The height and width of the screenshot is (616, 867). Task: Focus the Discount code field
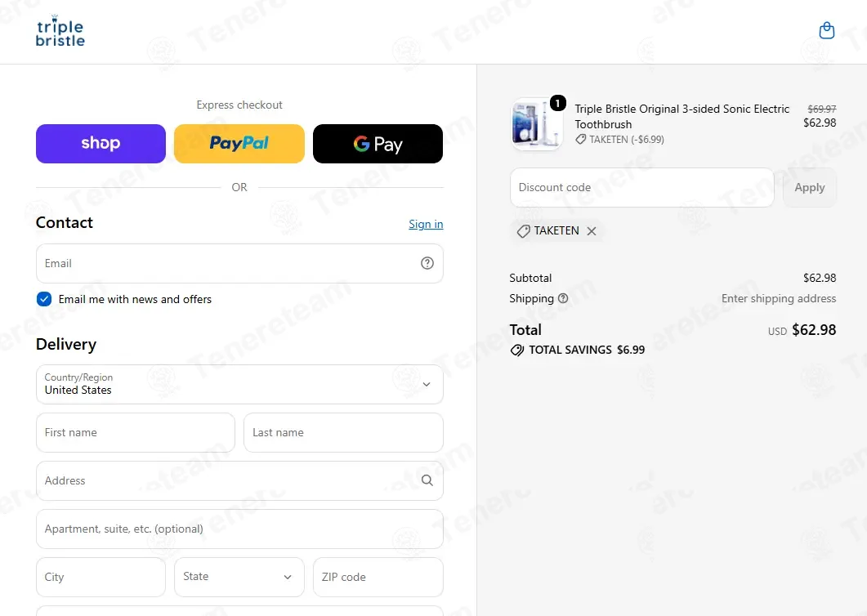click(642, 187)
